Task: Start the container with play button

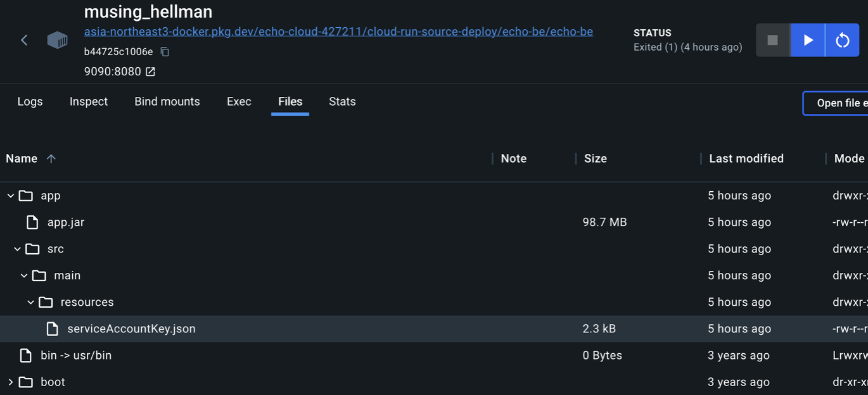Action: click(808, 41)
